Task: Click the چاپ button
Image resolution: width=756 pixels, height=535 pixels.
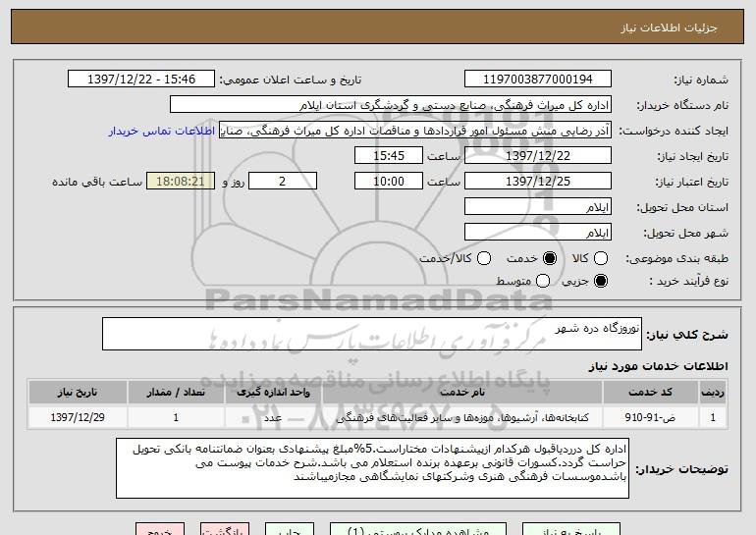Action: (290, 529)
